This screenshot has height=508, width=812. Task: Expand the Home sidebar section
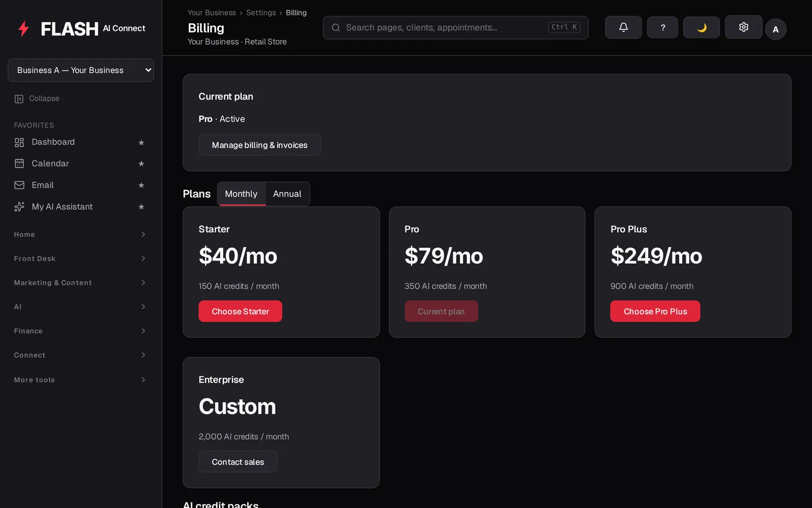coord(80,234)
